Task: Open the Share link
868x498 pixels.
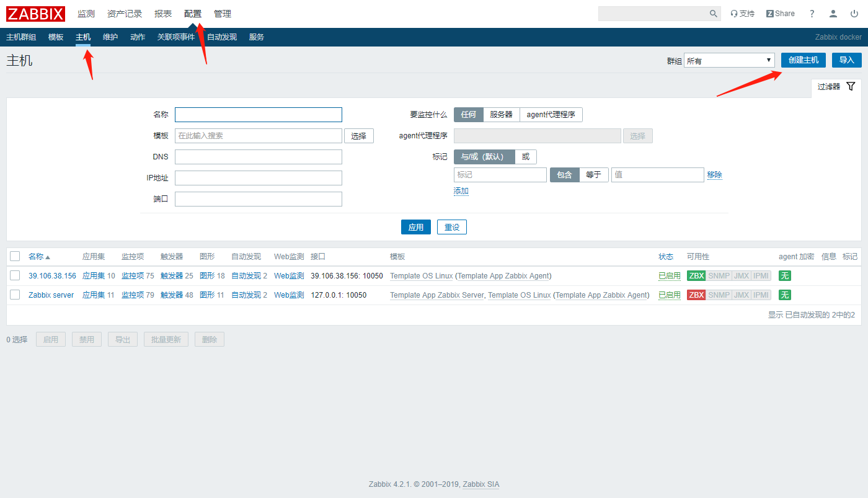Action: tap(780, 14)
